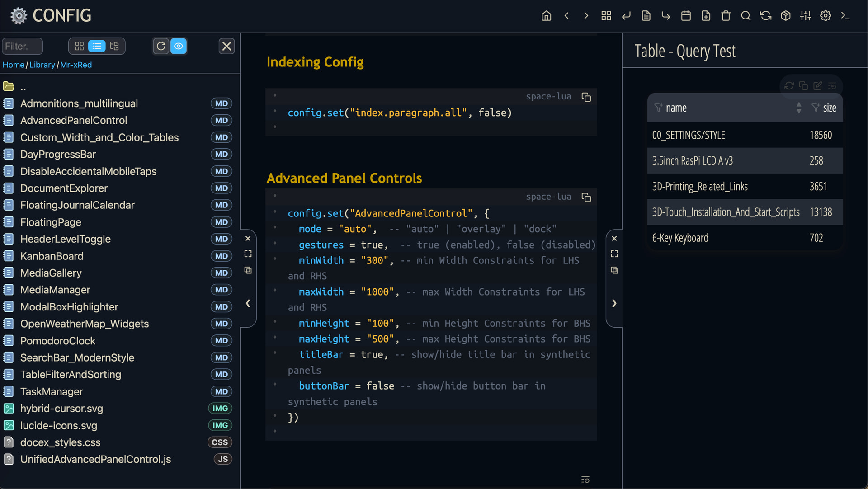The height and width of the screenshot is (489, 868).
Task: Copy the AdvancedPanelControl code block
Action: (x=586, y=197)
